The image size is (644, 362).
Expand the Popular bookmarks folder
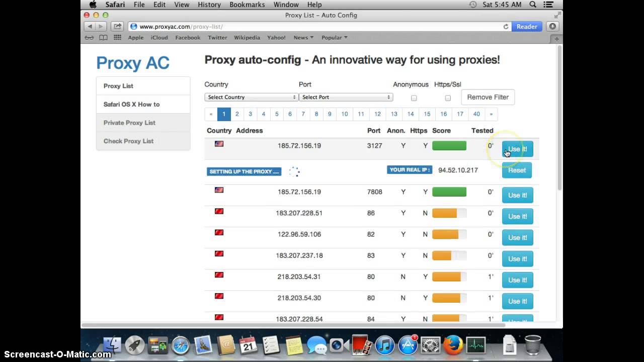point(335,38)
